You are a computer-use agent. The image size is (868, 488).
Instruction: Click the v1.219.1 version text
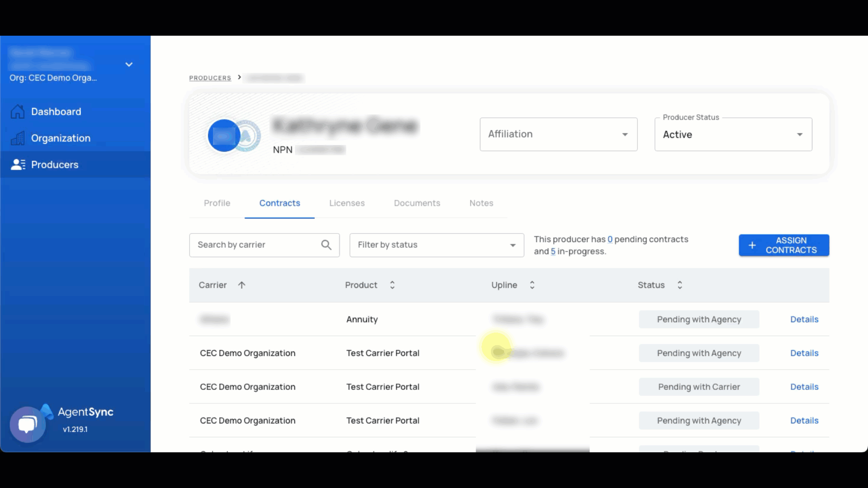pyautogui.click(x=75, y=429)
